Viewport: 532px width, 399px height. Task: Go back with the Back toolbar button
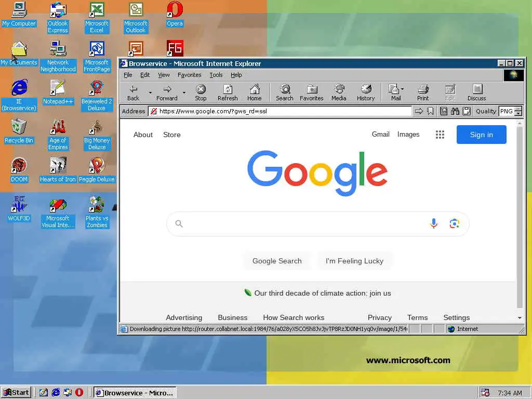pyautogui.click(x=134, y=92)
